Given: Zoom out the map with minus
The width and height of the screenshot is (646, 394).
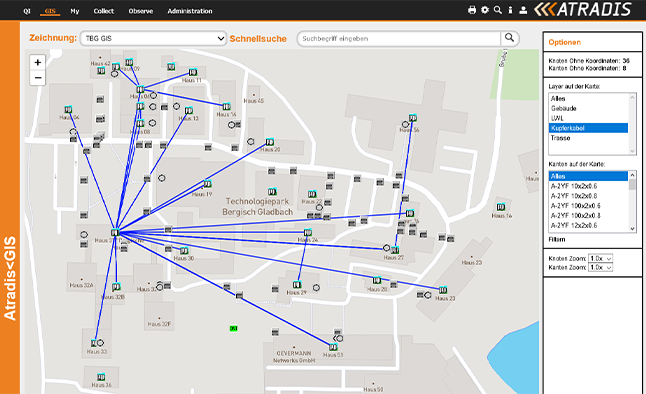Looking at the screenshot, I should click(x=37, y=77).
